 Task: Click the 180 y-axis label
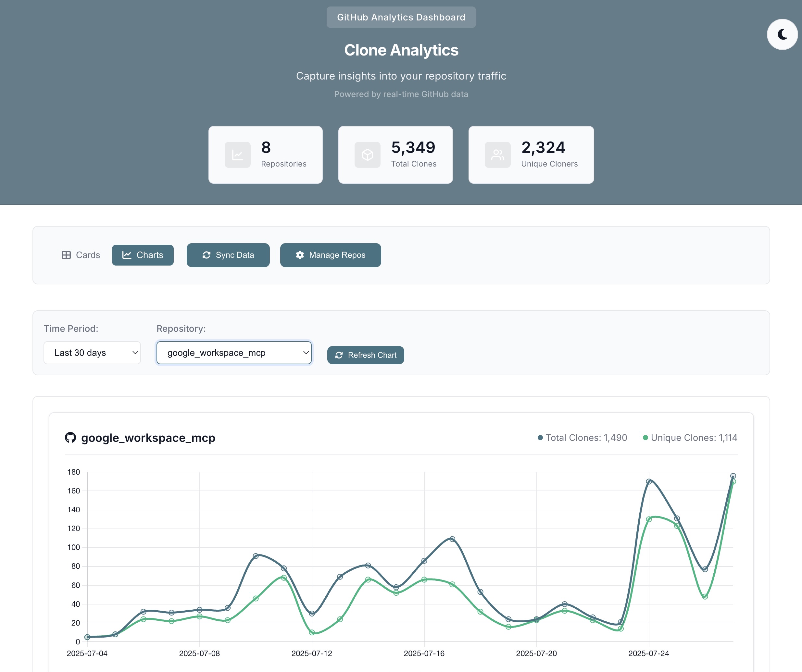pyautogui.click(x=74, y=472)
